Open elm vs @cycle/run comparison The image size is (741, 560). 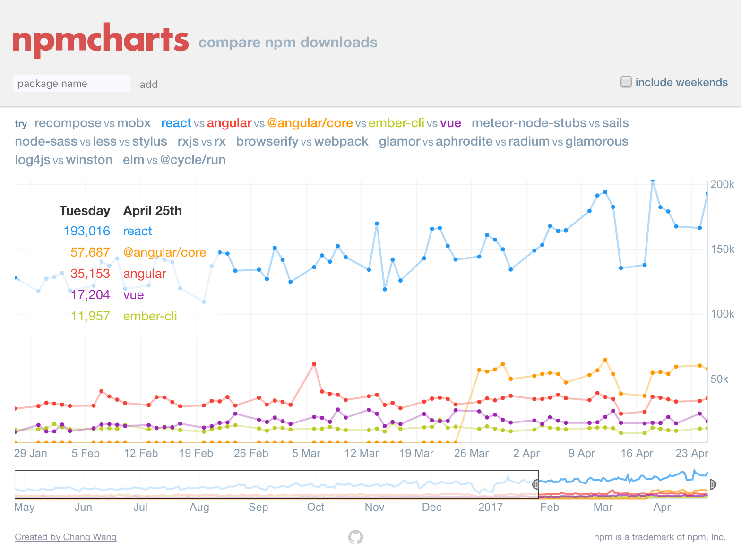click(x=174, y=160)
